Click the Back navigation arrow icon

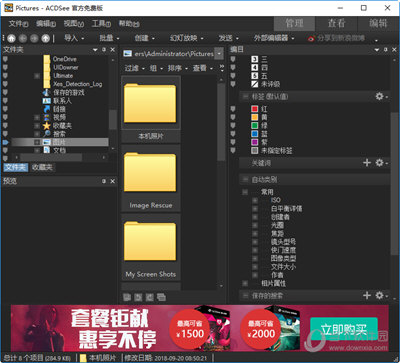(x=23, y=38)
